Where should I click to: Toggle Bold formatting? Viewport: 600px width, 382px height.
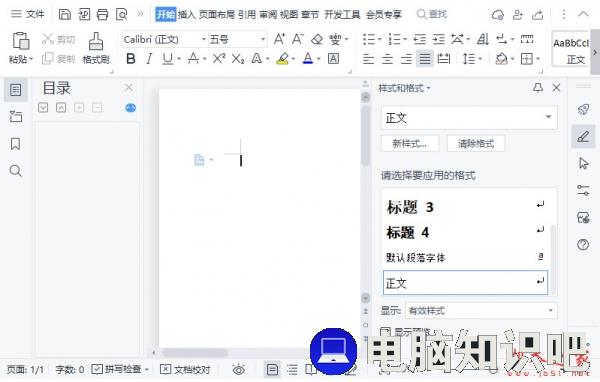(130, 59)
